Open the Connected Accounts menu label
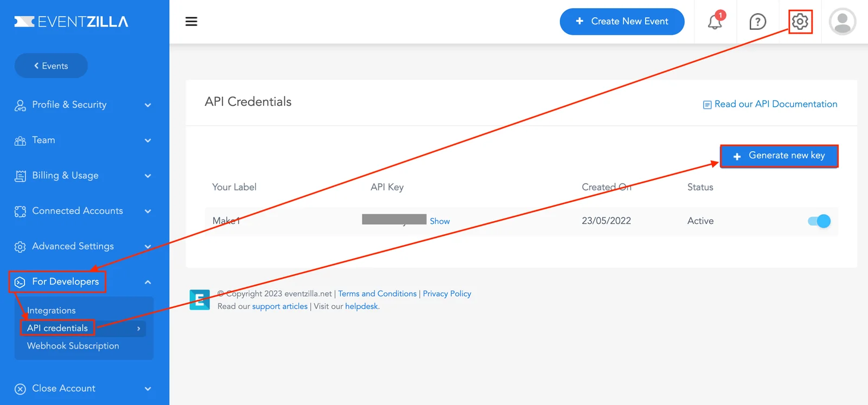The width and height of the screenshot is (868, 405). [x=78, y=210]
